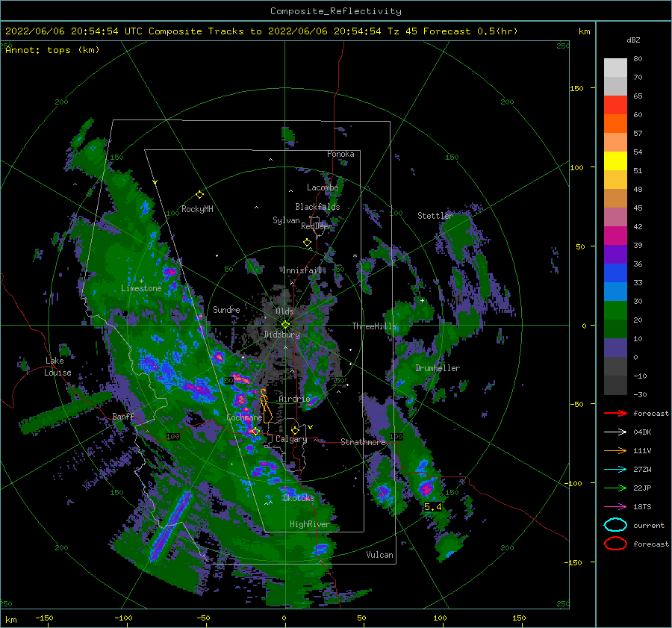Click the '5.4' storm top annotation

pyautogui.click(x=432, y=507)
